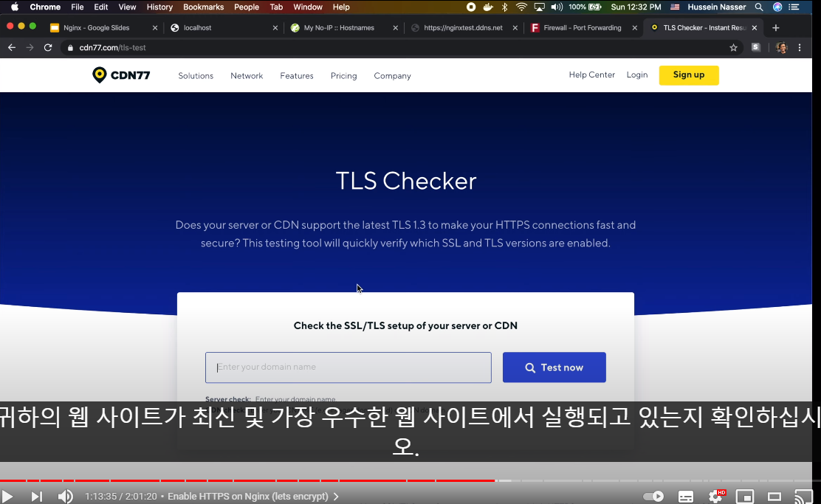
Task: Open the Solutions navigation item
Action: [196, 76]
